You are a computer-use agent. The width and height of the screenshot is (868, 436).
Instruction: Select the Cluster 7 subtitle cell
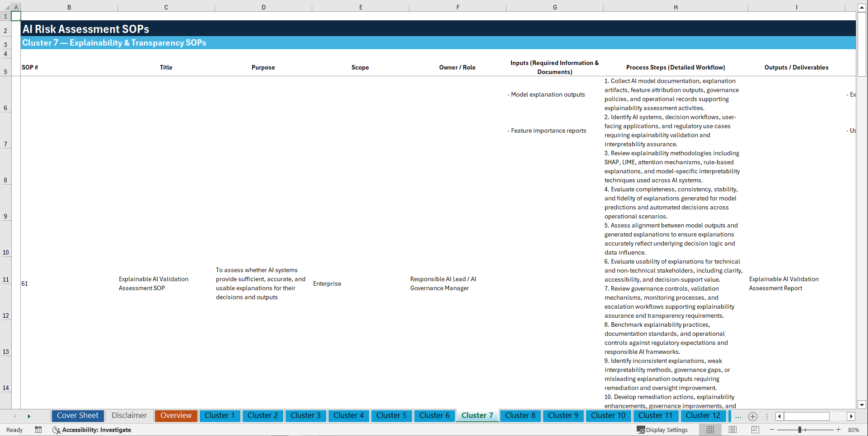(x=438, y=43)
